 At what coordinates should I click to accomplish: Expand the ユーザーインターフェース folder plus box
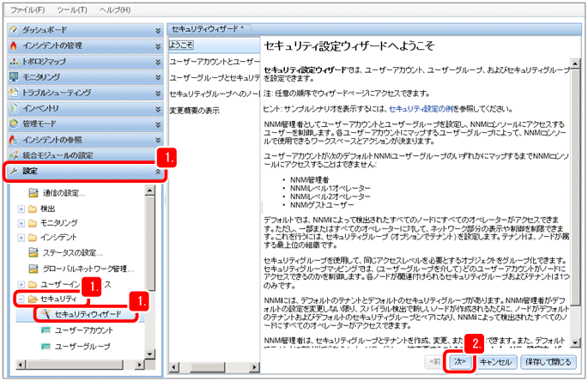(x=21, y=285)
